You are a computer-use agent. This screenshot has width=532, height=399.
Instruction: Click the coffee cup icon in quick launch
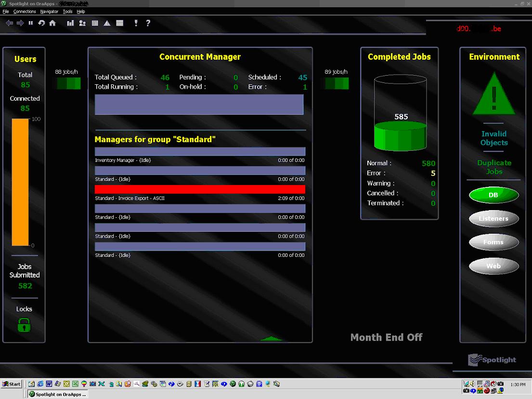pyautogui.click(x=180, y=384)
